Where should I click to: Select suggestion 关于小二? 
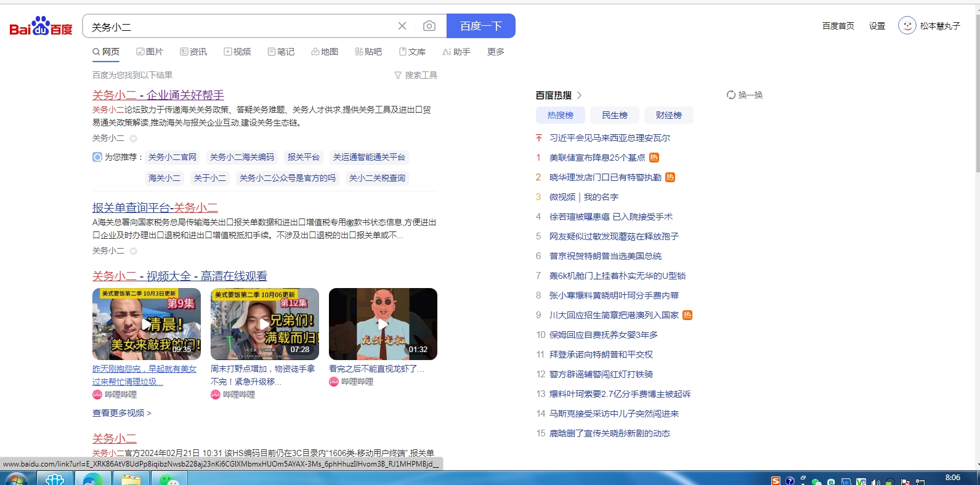[x=210, y=178]
